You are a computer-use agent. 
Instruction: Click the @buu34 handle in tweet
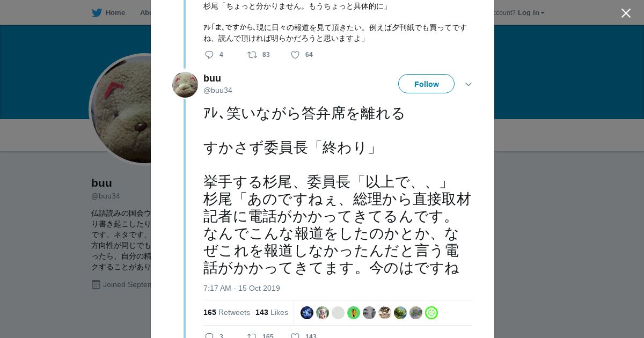218,90
